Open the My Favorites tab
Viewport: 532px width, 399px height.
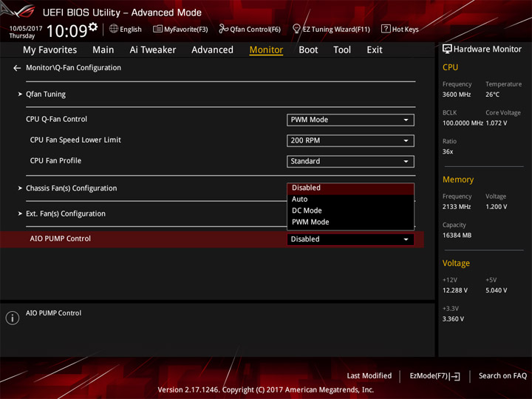coord(50,50)
